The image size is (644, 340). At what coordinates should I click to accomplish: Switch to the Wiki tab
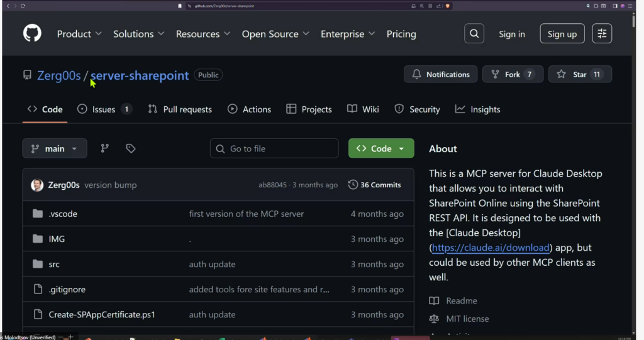(x=363, y=109)
